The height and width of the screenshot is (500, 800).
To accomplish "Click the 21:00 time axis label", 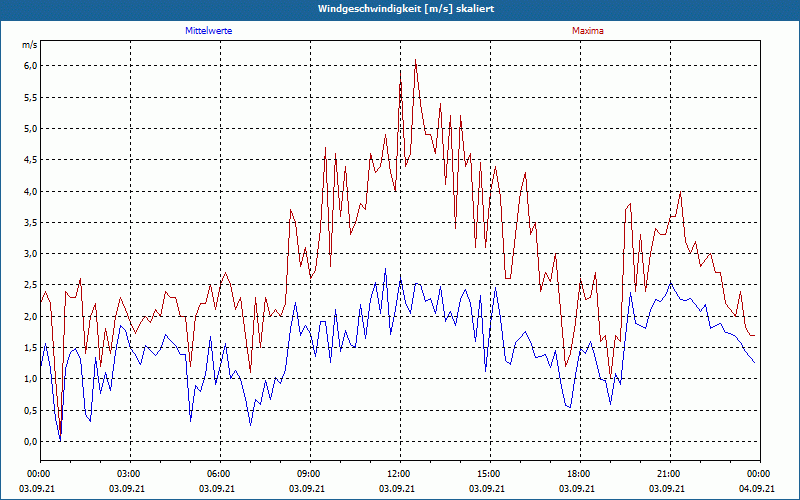I will point(670,474).
